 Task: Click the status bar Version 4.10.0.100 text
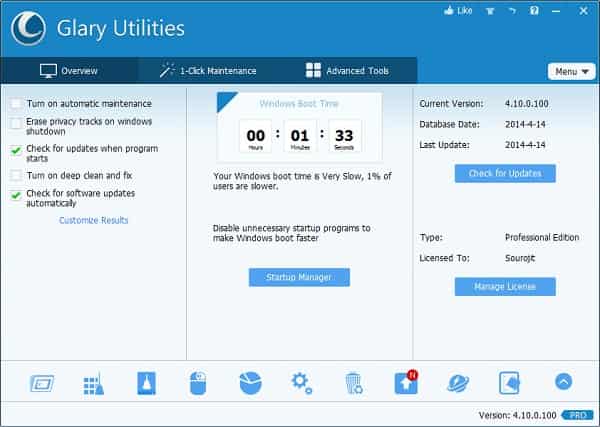(x=517, y=415)
